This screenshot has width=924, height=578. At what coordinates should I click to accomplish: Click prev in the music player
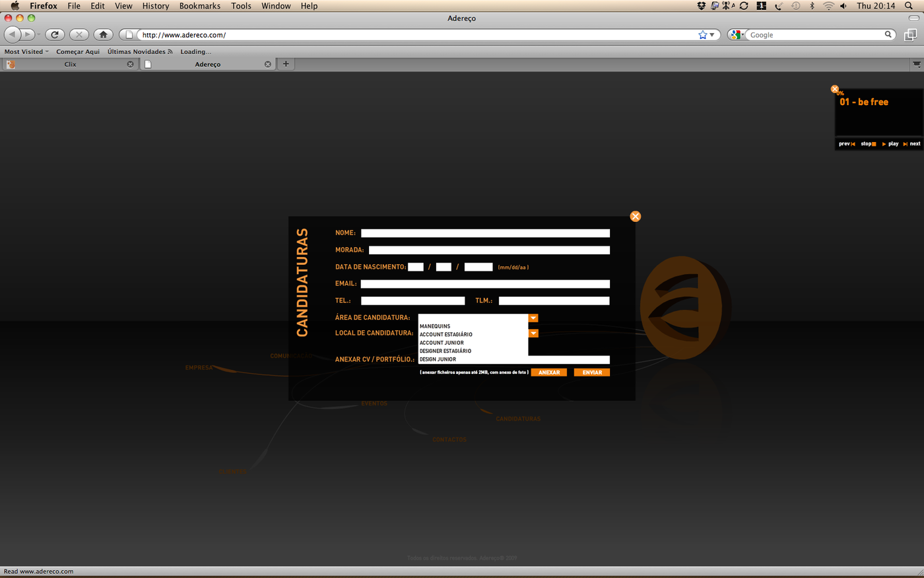pyautogui.click(x=847, y=143)
